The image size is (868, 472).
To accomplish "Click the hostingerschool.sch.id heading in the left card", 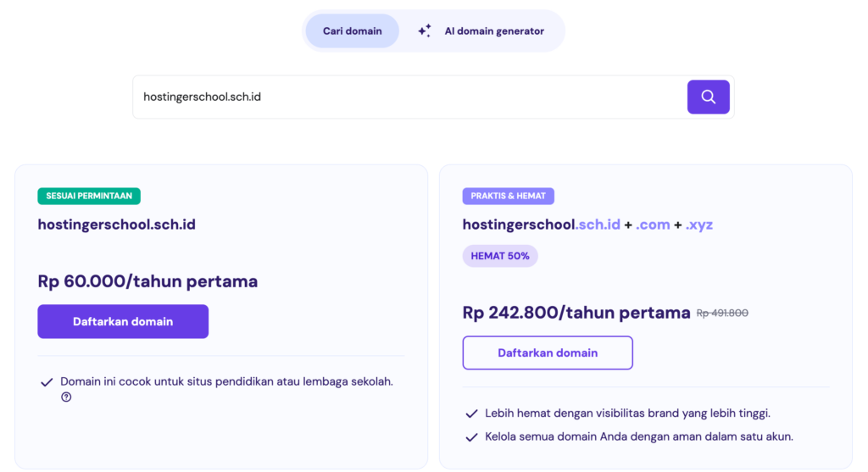I will click(117, 224).
